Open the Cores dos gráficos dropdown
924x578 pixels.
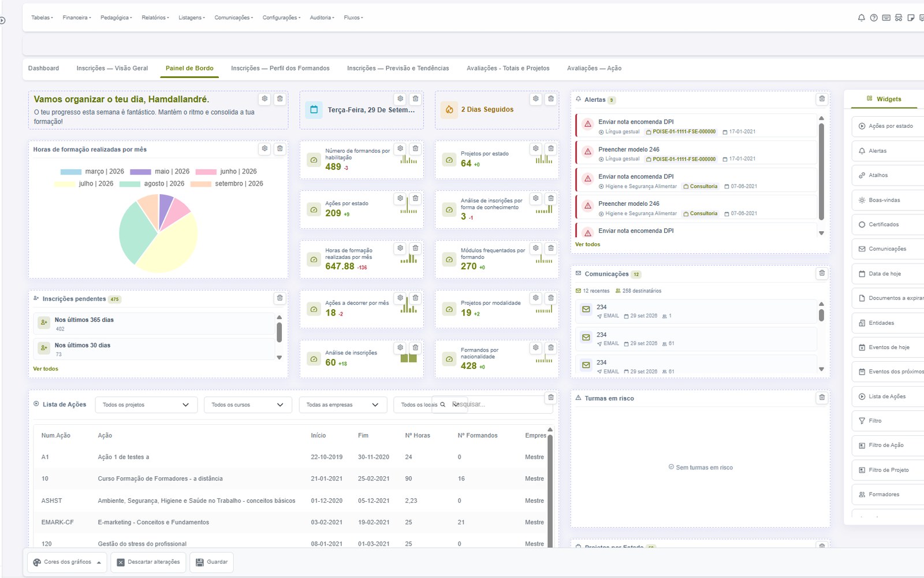68,562
